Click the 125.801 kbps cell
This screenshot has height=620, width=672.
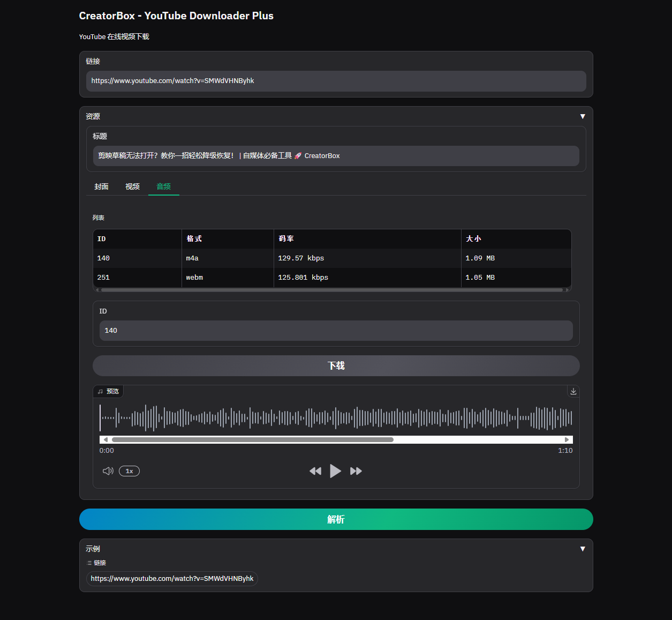click(368, 278)
